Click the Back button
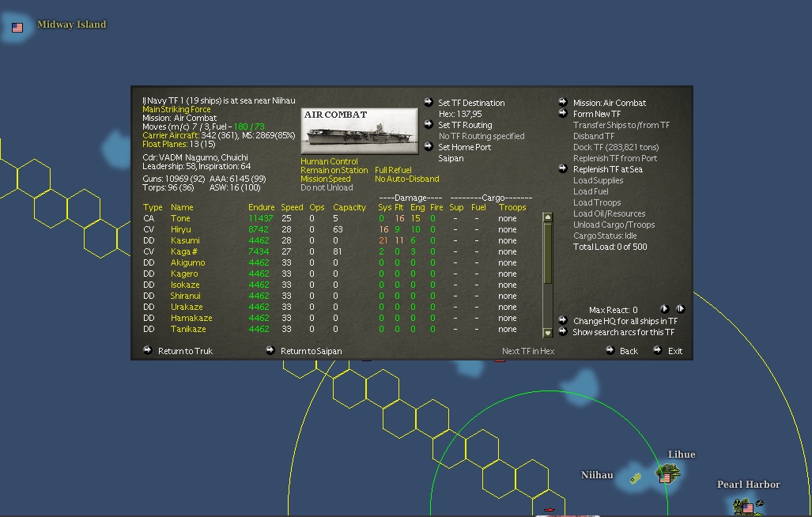 tap(629, 352)
